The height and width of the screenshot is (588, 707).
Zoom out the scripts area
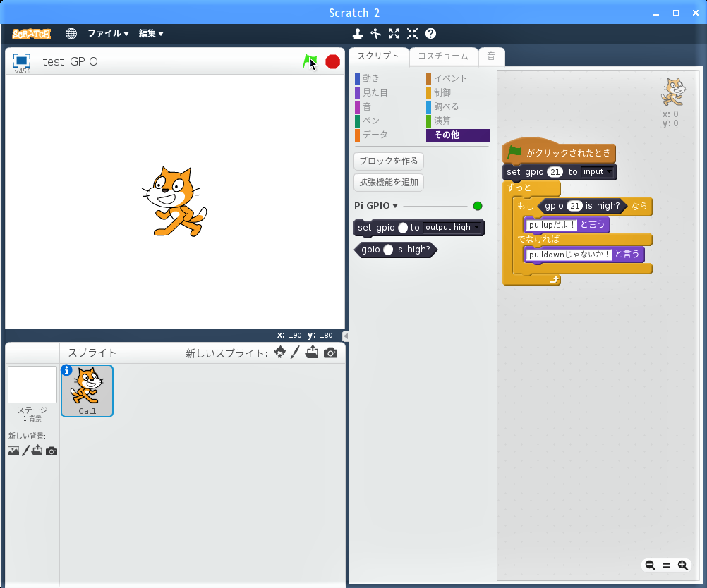650,565
